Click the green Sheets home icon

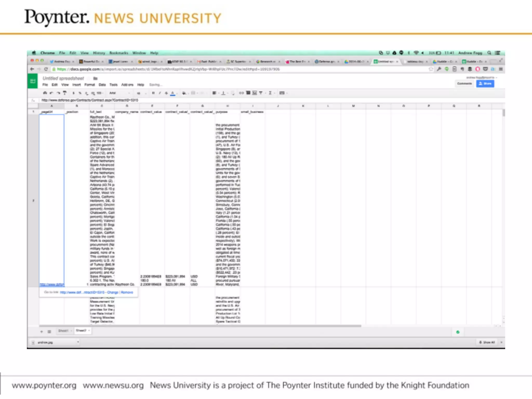tap(33, 81)
